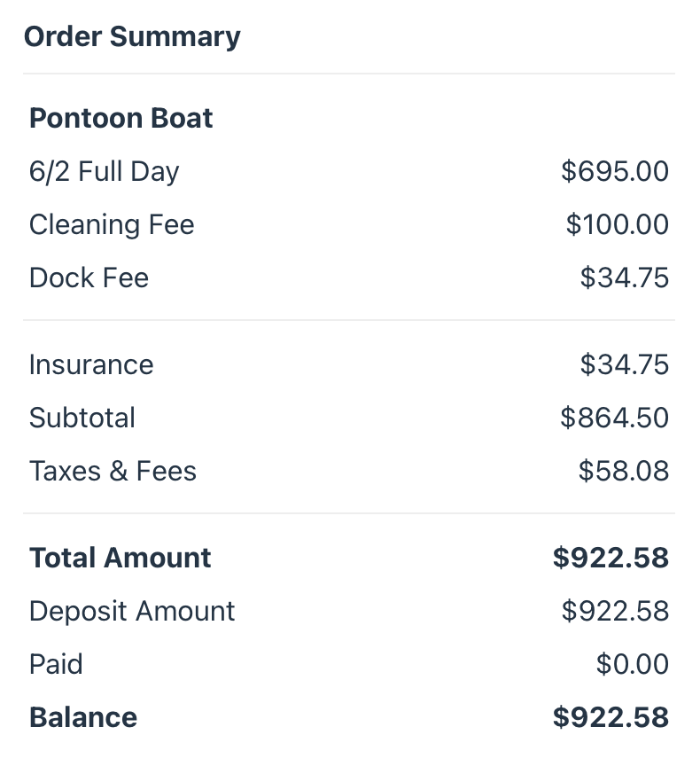This screenshot has width=700, height=766.
Task: Click the Order Summary heading
Action: 132,37
